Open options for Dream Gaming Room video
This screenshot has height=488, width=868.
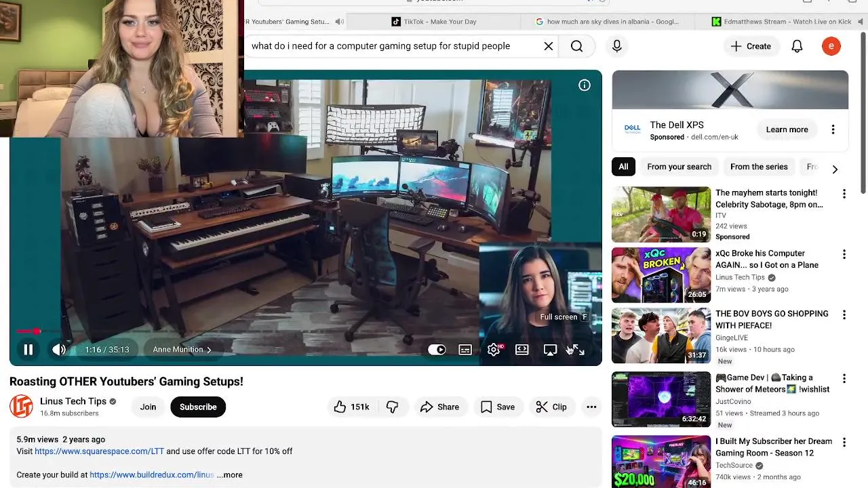pyautogui.click(x=844, y=442)
